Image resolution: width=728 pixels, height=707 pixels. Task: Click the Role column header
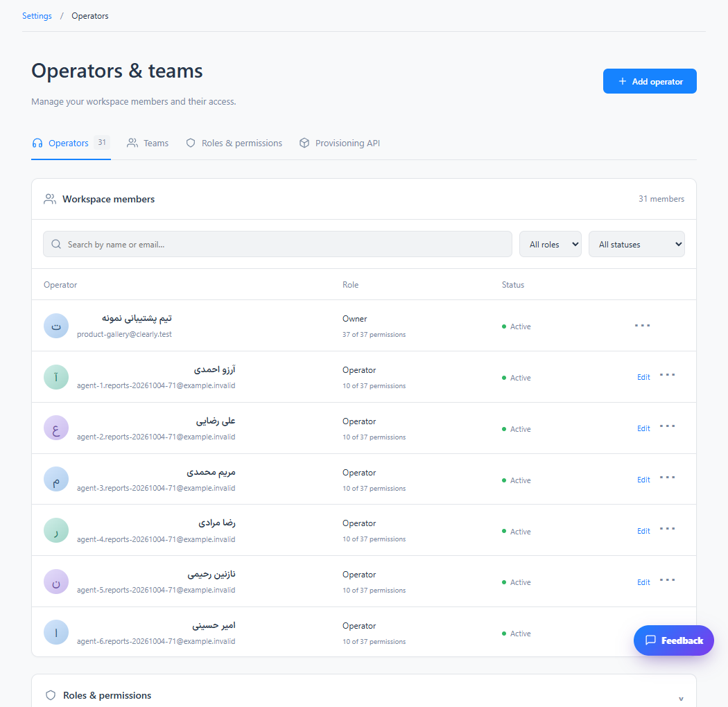click(351, 285)
